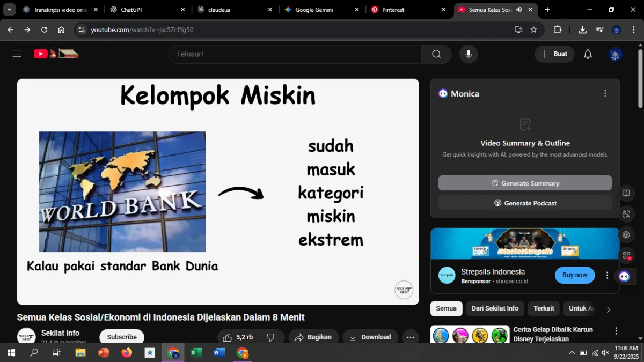Image resolution: width=644 pixels, height=362 pixels.
Task: Click Monica sidebar apps-with-YouTube icon
Action: [x=626, y=256]
